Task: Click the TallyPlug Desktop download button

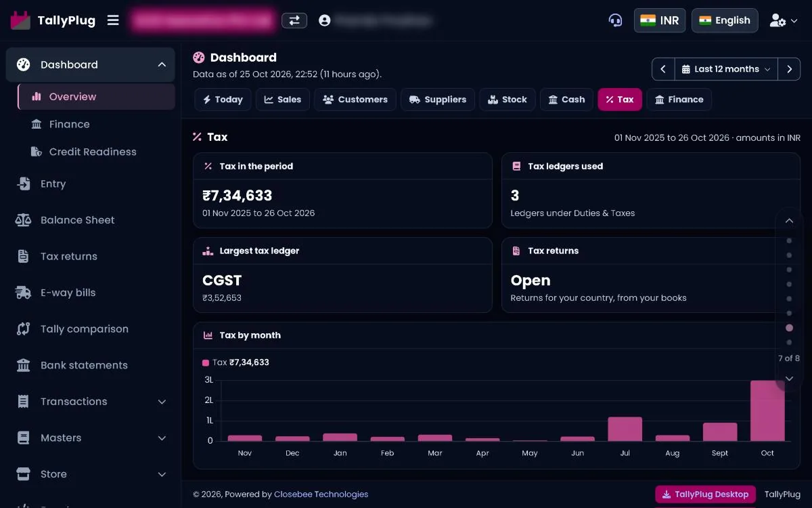Action: 705,494
